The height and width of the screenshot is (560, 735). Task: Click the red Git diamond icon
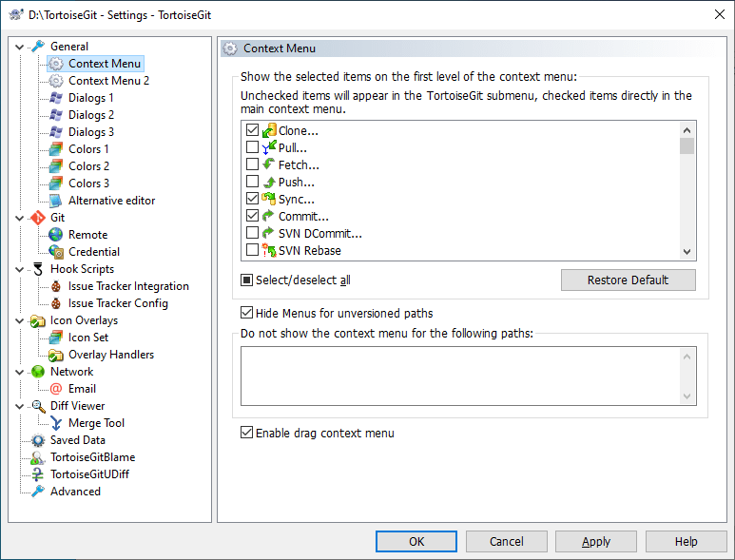(x=38, y=218)
